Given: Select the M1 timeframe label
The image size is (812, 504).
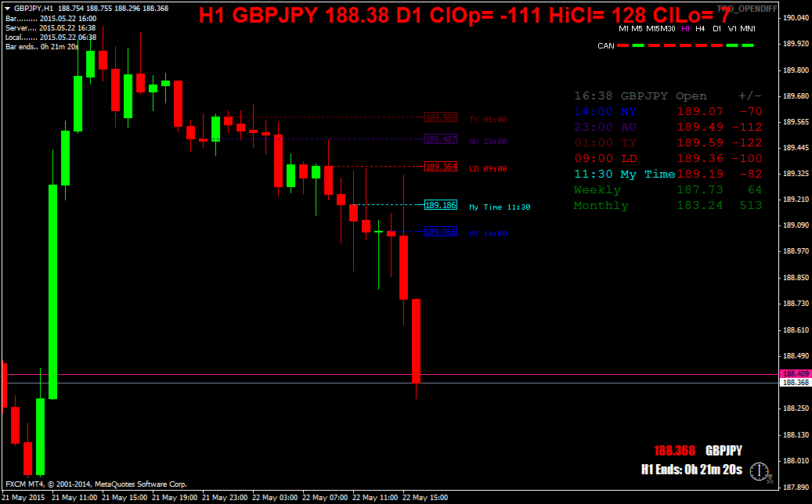Looking at the screenshot, I should pyautogui.click(x=623, y=29).
